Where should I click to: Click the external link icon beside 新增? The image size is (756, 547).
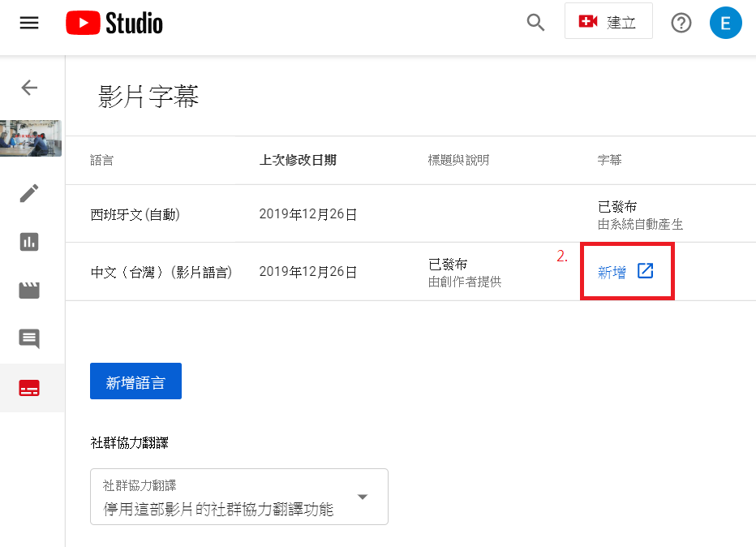[645, 271]
